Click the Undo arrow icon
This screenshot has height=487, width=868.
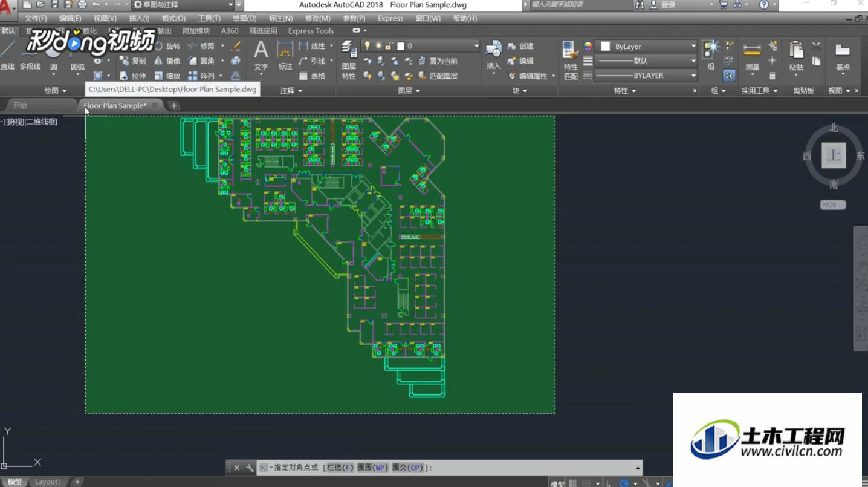tap(96, 5)
